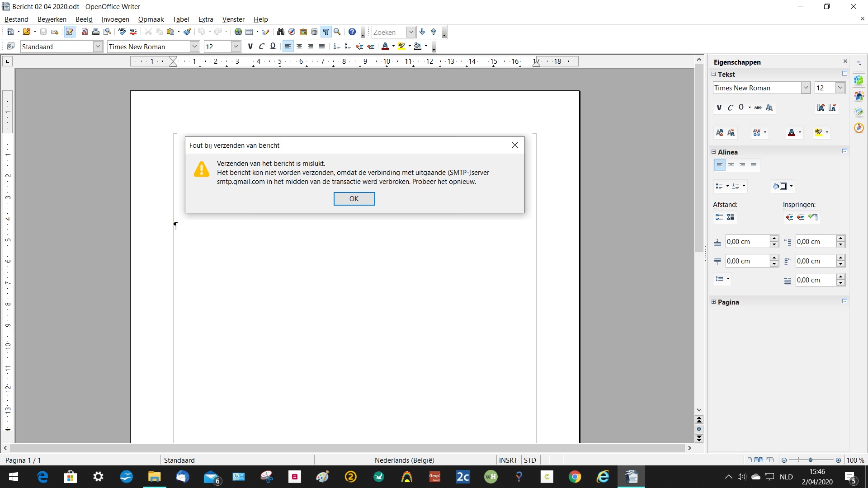The image size is (868, 488).
Task: Click the Clone Formatting paintbrush icon
Action: (x=187, y=32)
